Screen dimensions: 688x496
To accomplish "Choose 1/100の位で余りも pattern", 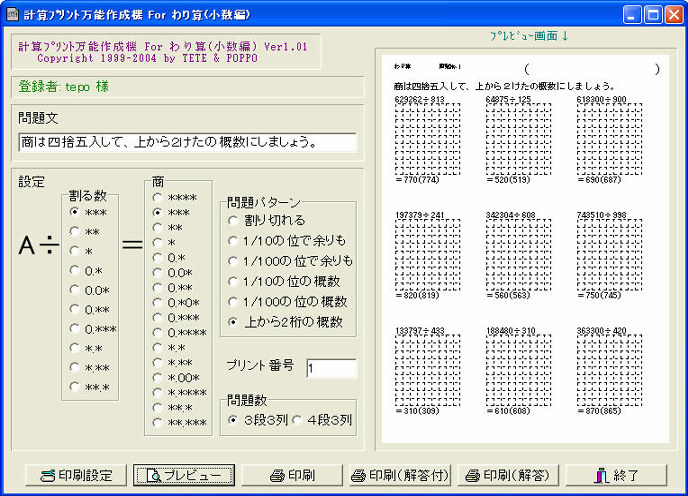I will (291, 261).
